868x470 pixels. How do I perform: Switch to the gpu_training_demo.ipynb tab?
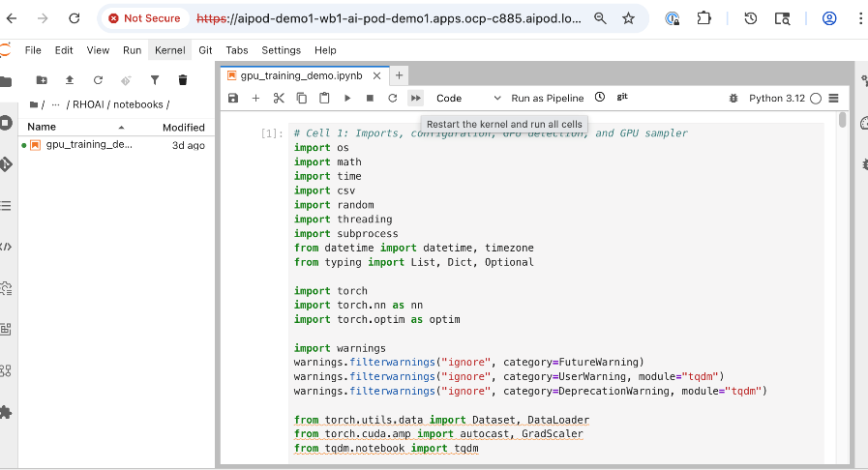[x=300, y=75]
